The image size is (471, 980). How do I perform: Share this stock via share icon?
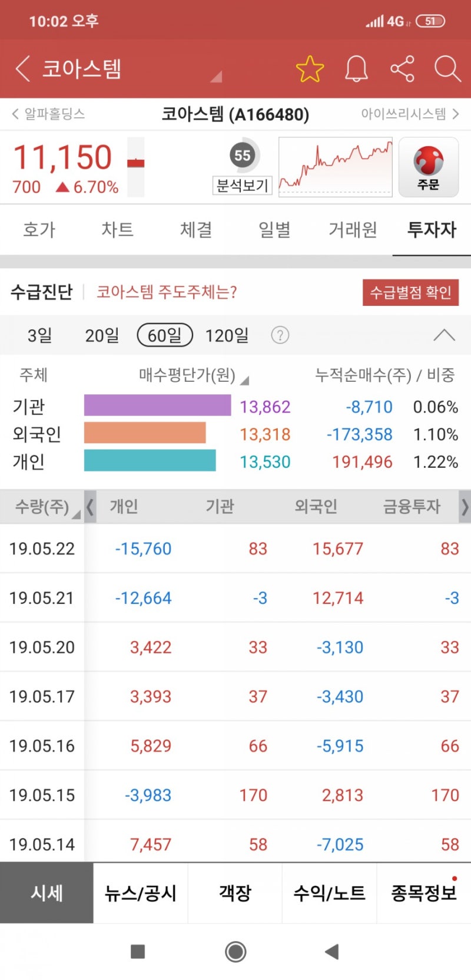click(402, 69)
